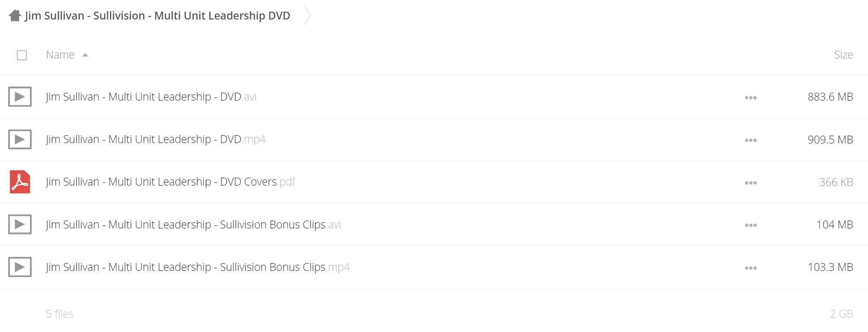The width and height of the screenshot is (868, 332).
Task: Open more options for DVD.mp4 file
Action: pos(751,140)
